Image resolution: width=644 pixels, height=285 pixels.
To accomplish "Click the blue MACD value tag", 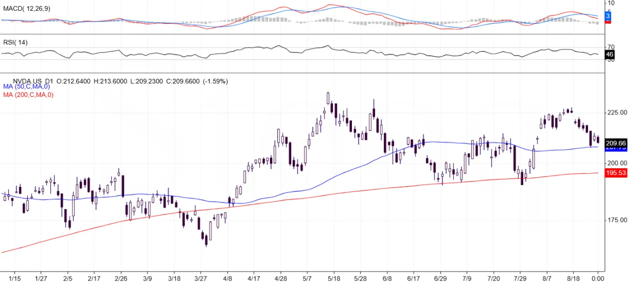I will [608, 16].
